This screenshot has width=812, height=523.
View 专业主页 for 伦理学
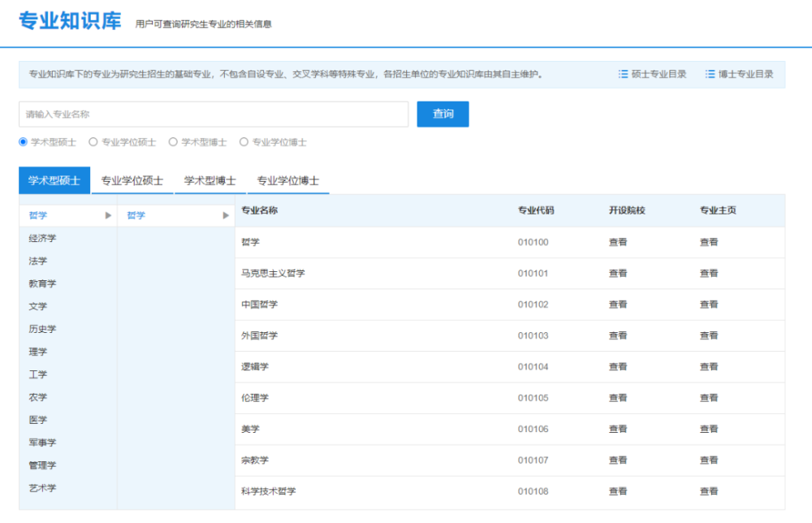(709, 398)
